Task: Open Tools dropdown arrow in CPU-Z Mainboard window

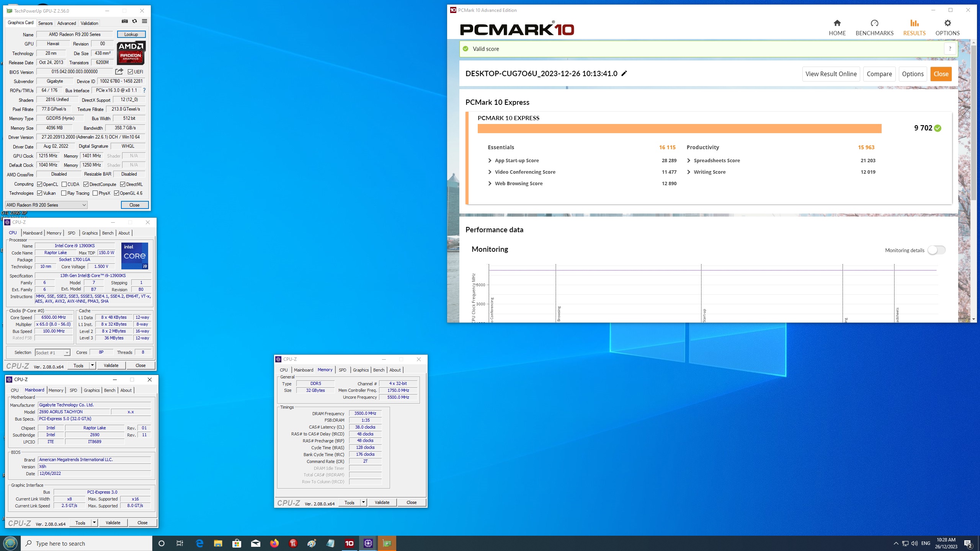Action: click(94, 523)
